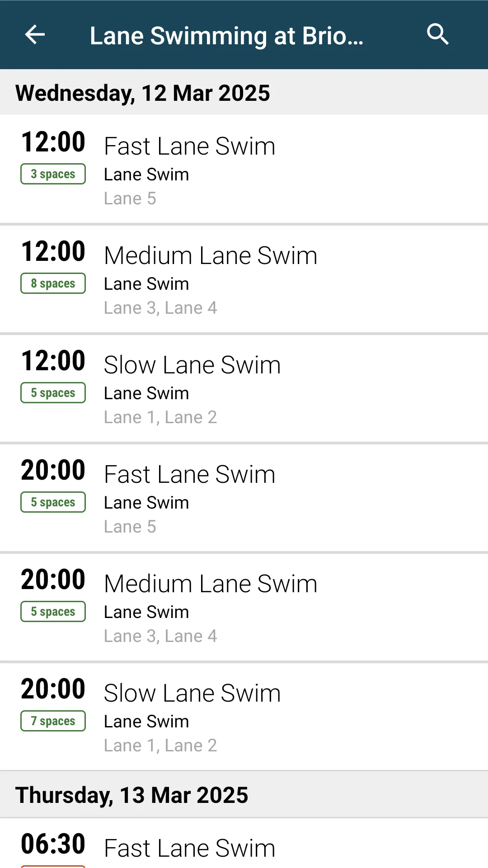
Task: Tap Lane 3, Lane 4 under Medium Lane Swim
Action: (x=160, y=307)
